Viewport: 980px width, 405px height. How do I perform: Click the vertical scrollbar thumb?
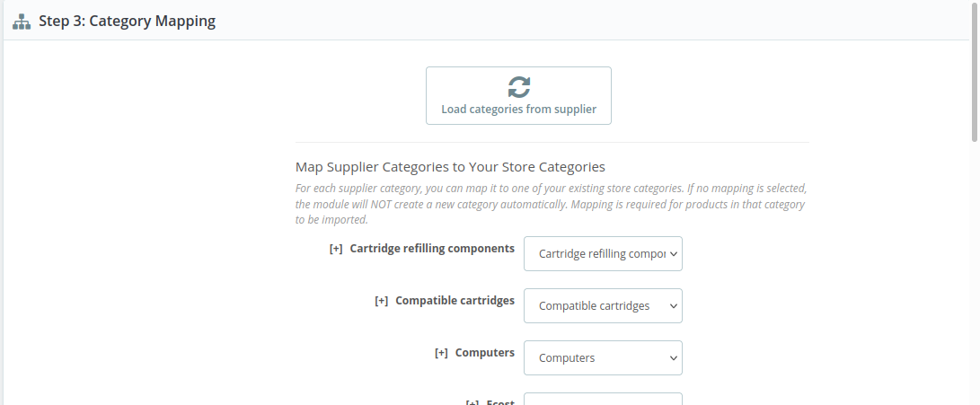975,72
